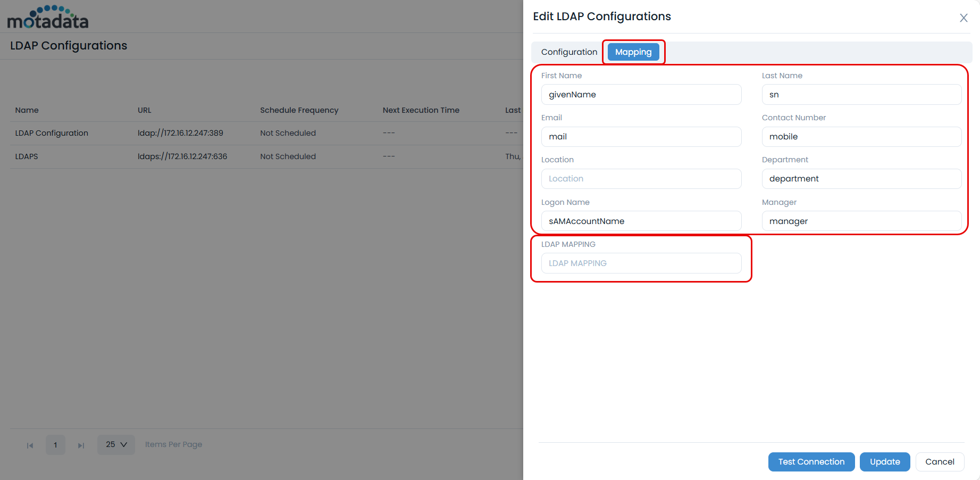Close the Edit LDAP Configurations panel
Viewport: 980px width, 480px height.
963,18
